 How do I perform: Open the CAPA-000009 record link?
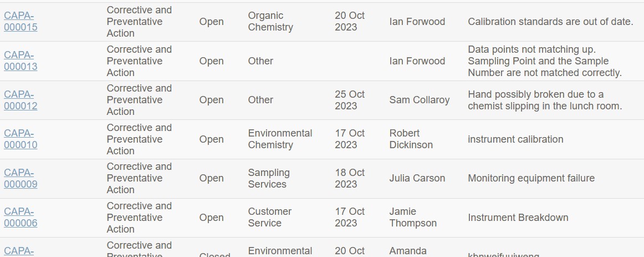tap(21, 179)
